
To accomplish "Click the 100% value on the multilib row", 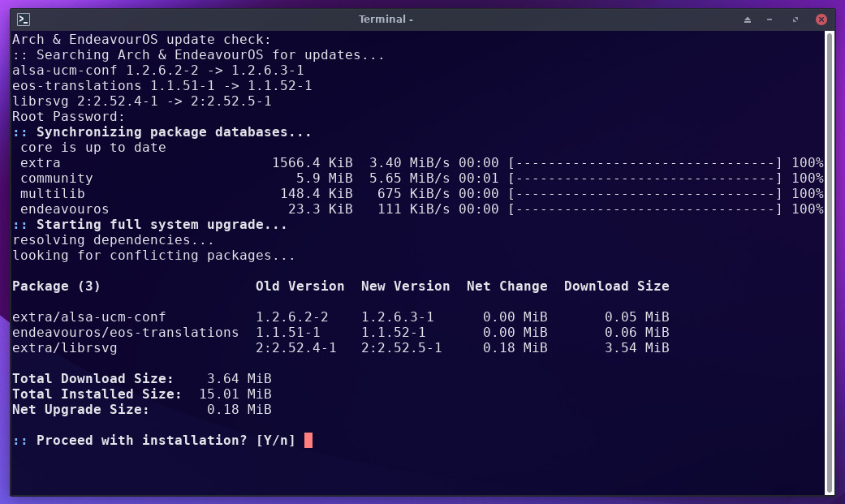I will [x=808, y=193].
